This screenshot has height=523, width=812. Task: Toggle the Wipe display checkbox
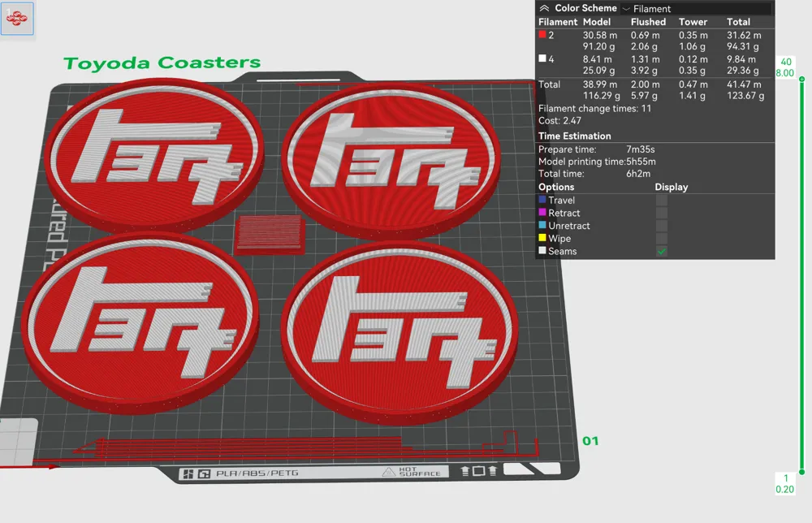point(661,238)
